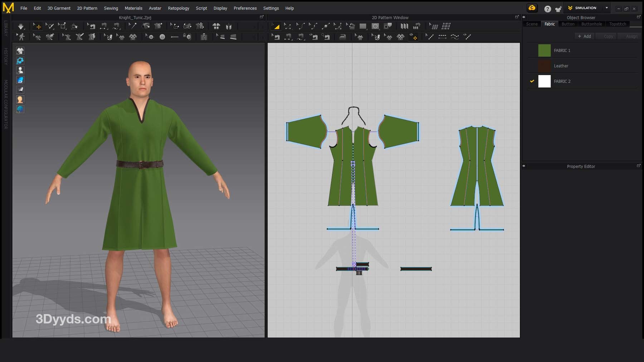Toggle the blue fabric render style icon
644x362 pixels.
[20, 80]
